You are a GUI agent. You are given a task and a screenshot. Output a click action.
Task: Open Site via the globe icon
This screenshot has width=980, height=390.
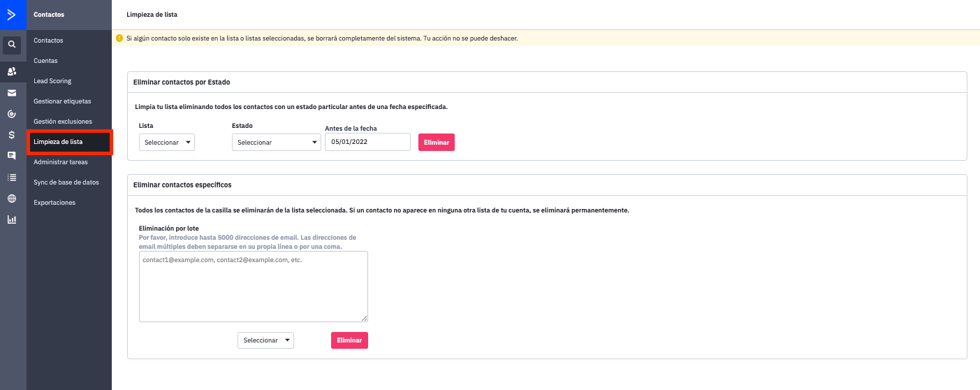tap(12, 198)
